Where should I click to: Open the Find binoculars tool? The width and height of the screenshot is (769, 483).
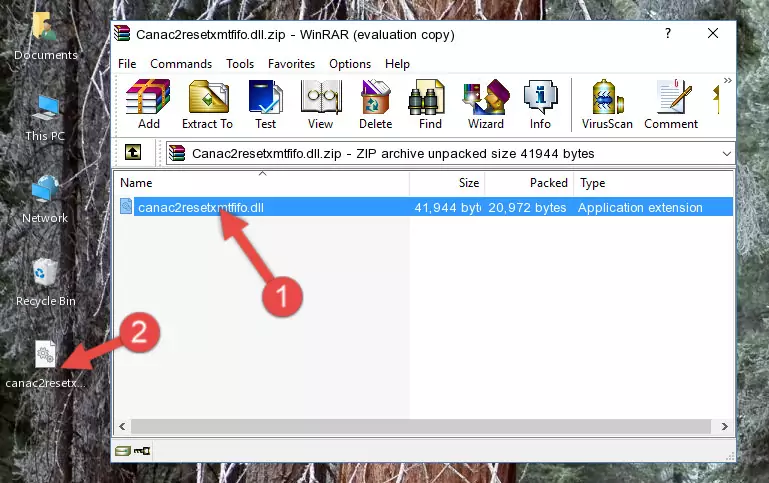coord(430,104)
